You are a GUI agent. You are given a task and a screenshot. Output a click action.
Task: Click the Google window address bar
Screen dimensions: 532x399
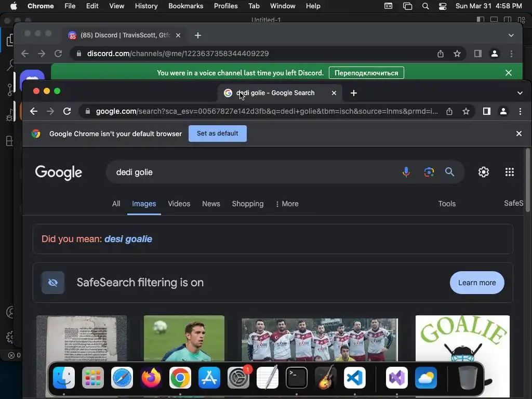pos(267,111)
